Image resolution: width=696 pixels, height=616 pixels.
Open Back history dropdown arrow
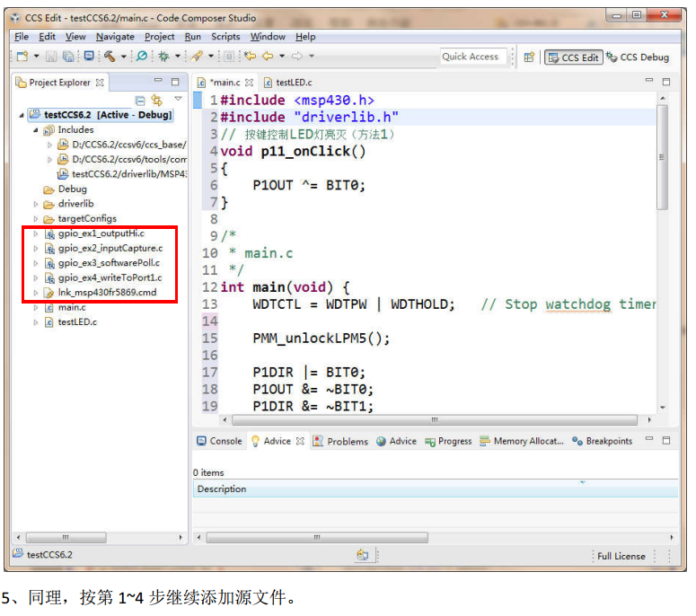point(282,56)
